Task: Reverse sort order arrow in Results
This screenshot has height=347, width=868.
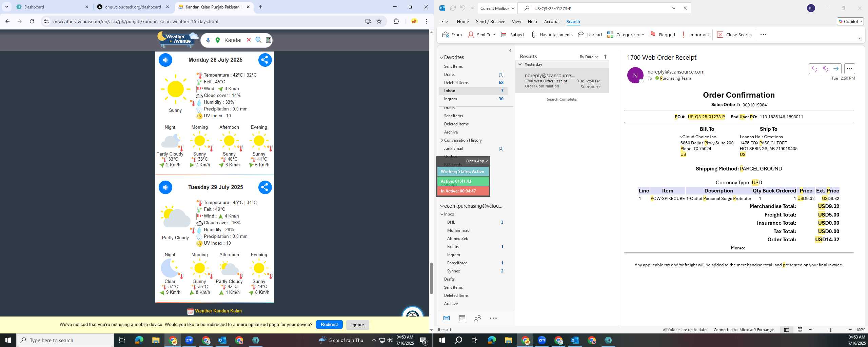Action: (x=605, y=57)
